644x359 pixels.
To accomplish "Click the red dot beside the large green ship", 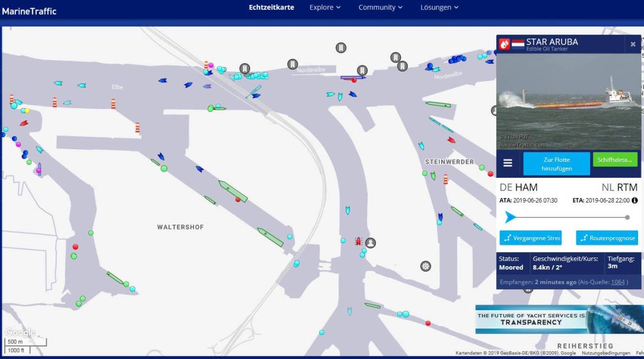I will click(238, 200).
